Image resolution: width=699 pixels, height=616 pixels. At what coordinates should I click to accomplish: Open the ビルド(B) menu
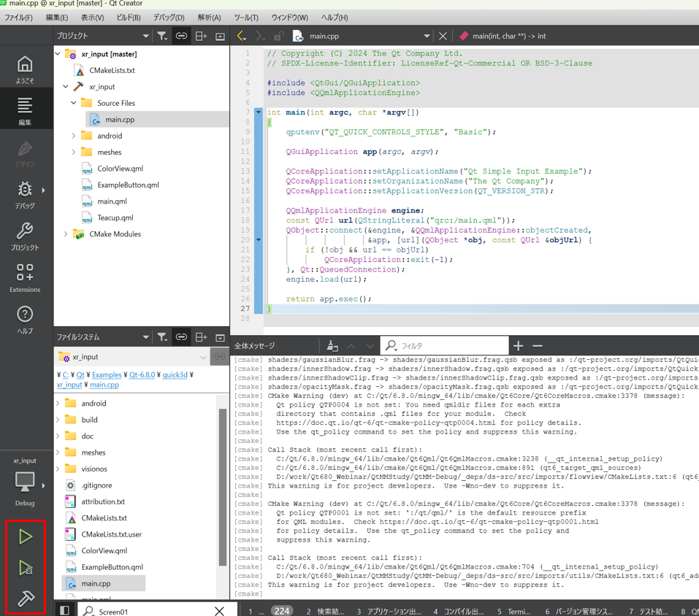point(129,18)
